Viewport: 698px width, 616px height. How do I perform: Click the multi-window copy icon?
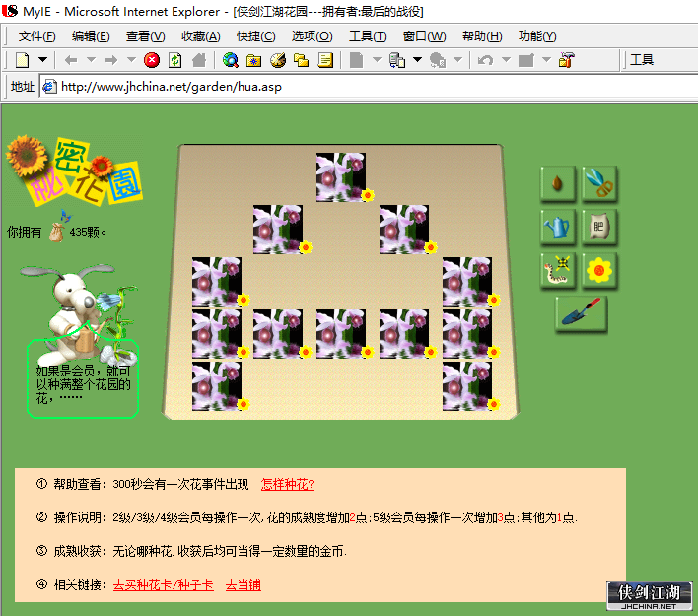pos(397,60)
